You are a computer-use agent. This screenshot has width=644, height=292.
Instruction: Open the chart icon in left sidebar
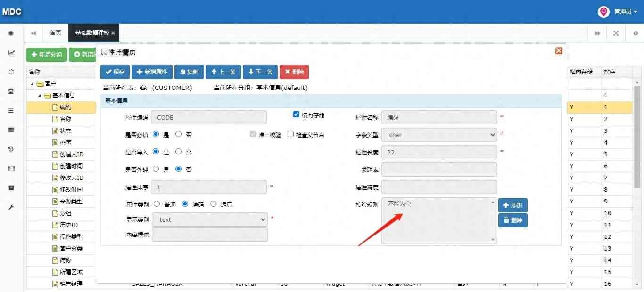pos(11,53)
